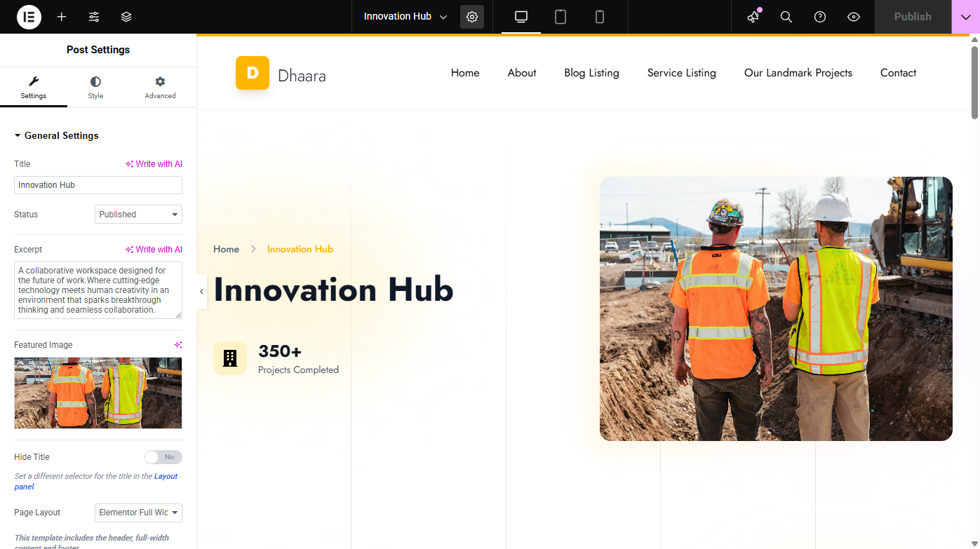
Task: Open the Add Element plus icon
Action: 62,17
